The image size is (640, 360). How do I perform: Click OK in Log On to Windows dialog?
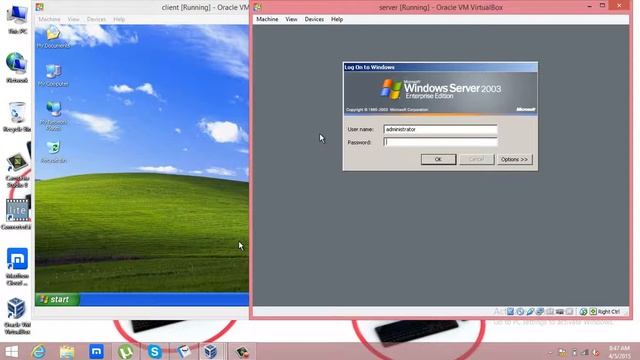point(438,159)
